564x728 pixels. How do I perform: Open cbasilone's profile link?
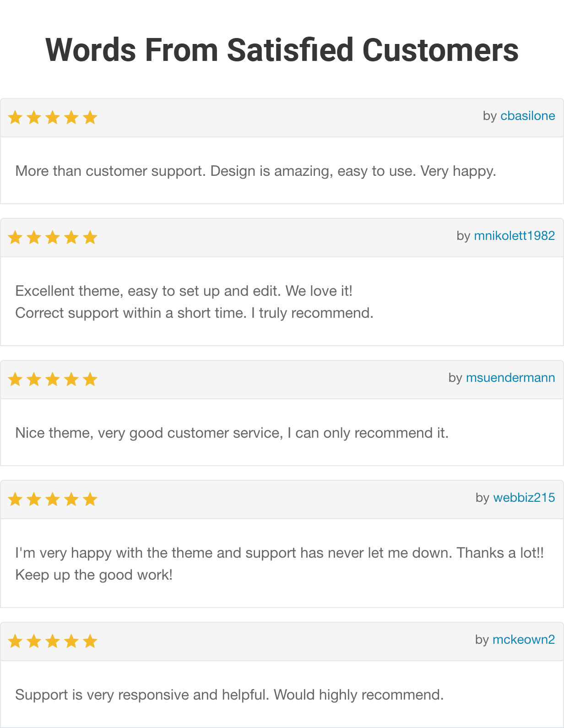click(527, 116)
